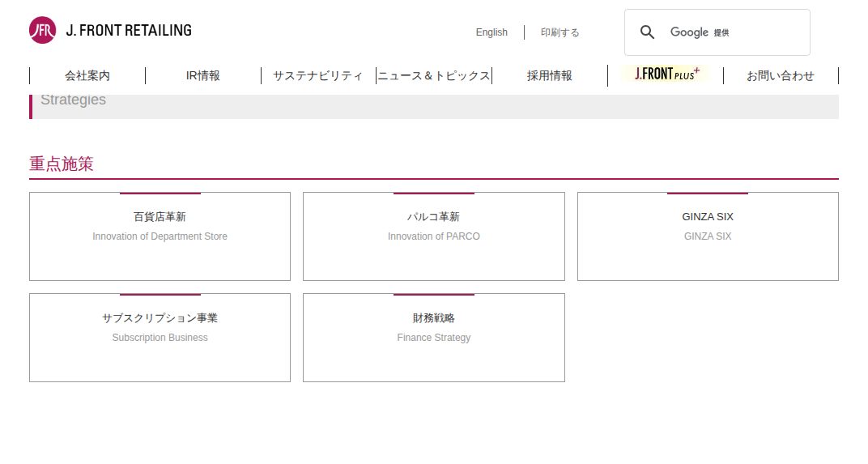Open the IR情報 menu
Image resolution: width=868 pixels, height=464 pixels.
[203, 76]
